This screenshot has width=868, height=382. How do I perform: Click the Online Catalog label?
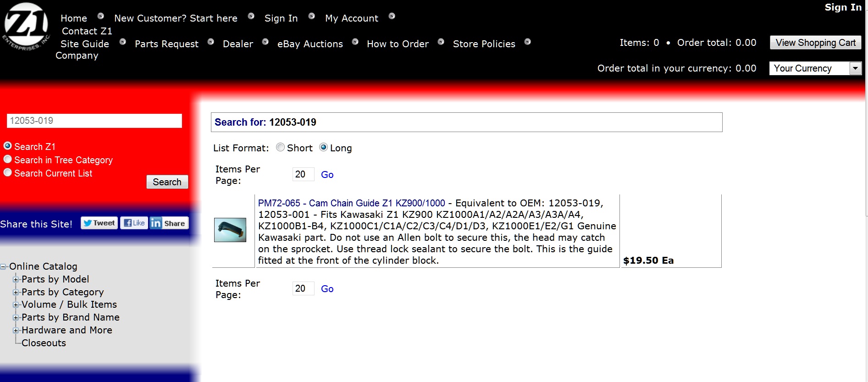click(x=43, y=266)
